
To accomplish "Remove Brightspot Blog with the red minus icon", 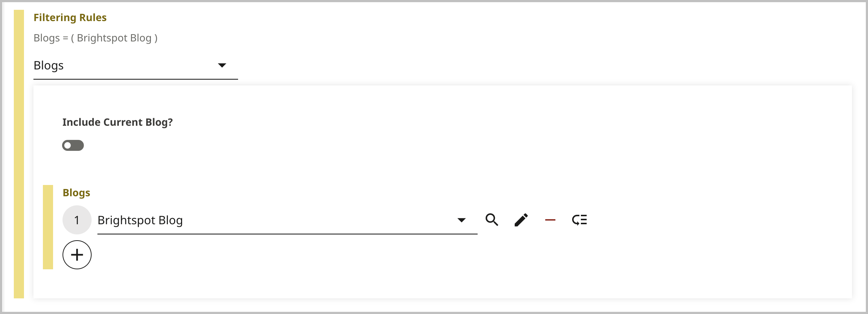I will tap(550, 220).
